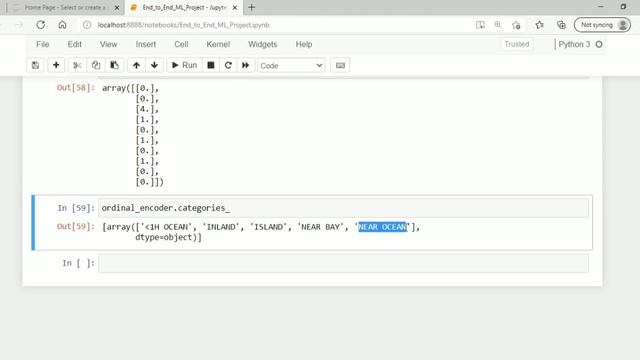640x360 pixels.
Task: Click the zoom magnifier icon in address bar
Action: (x=498, y=25)
